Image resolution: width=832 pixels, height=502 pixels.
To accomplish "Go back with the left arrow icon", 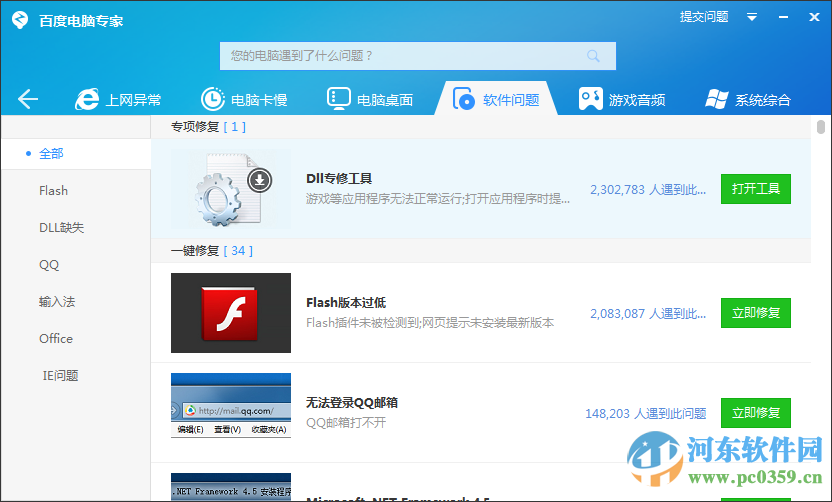I will coord(28,99).
